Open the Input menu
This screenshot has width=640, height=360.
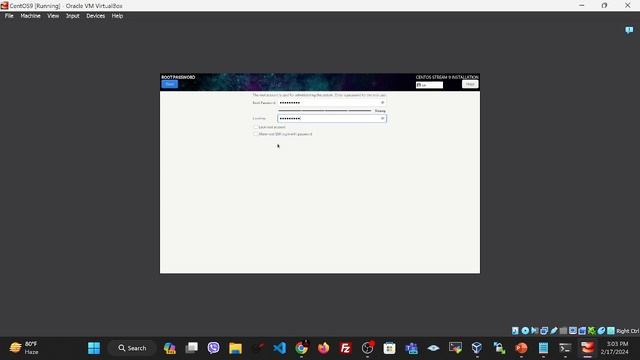73,16
